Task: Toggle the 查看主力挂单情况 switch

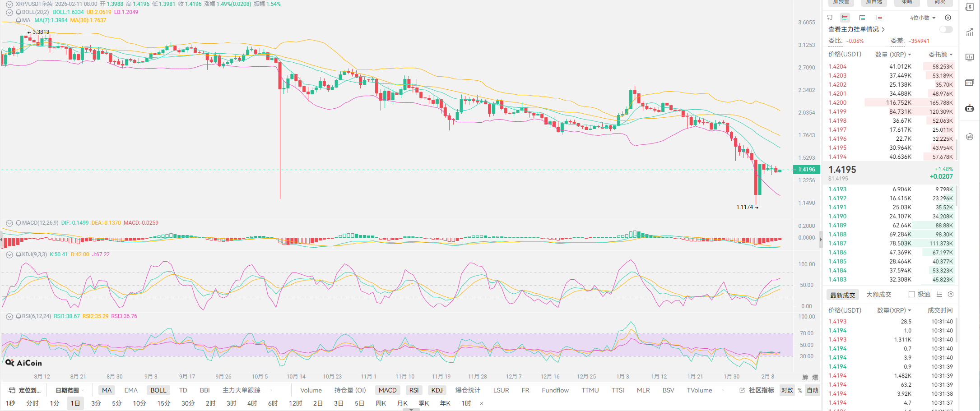Action: point(946,29)
